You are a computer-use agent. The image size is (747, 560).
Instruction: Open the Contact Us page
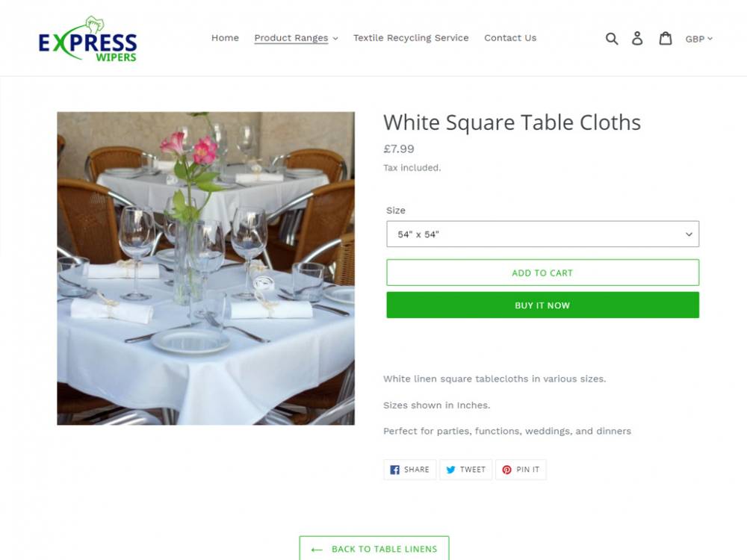pyautogui.click(x=510, y=37)
